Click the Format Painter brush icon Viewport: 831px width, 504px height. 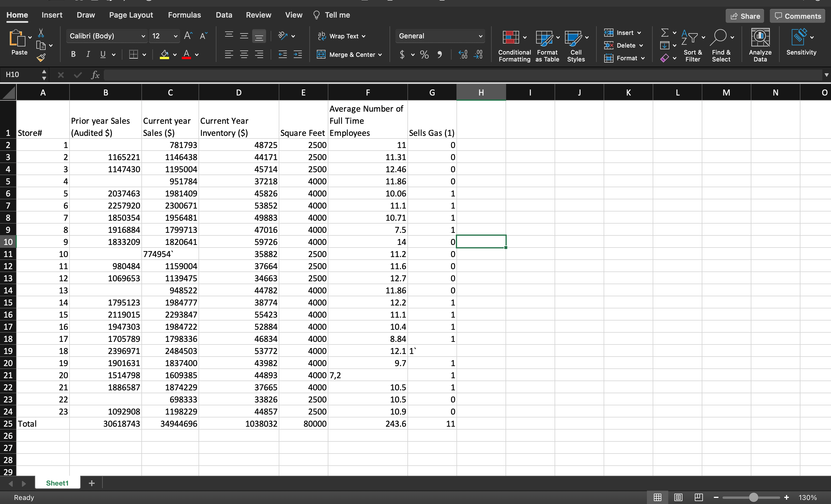[41, 58]
